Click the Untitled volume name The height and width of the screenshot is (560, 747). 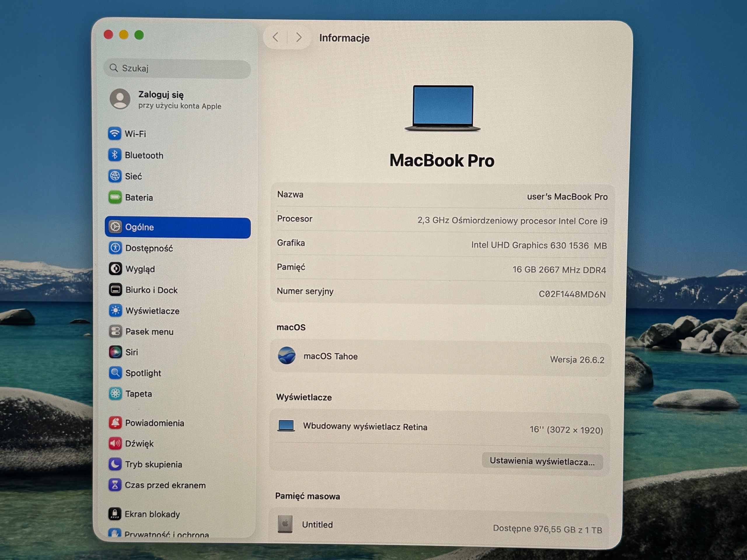click(x=317, y=524)
